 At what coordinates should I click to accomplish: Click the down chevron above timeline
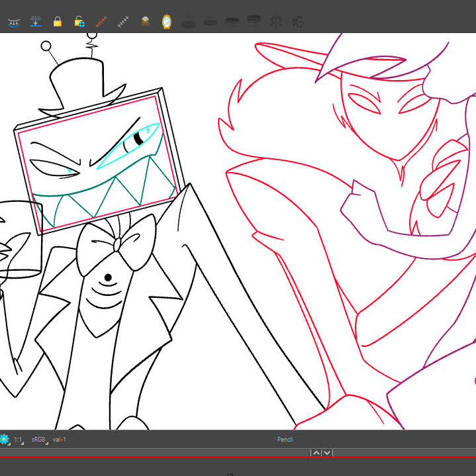pyautogui.click(x=327, y=453)
